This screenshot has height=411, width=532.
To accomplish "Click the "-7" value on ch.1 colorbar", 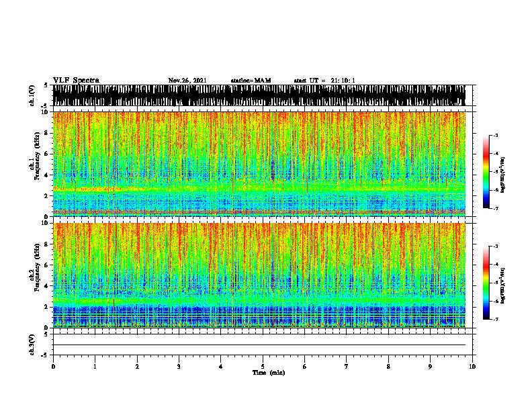I will click(496, 208).
